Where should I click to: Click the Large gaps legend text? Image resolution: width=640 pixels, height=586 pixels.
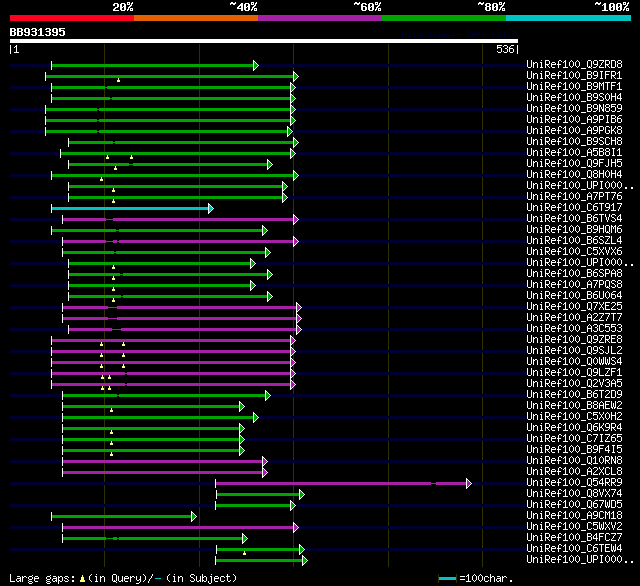(x=123, y=578)
